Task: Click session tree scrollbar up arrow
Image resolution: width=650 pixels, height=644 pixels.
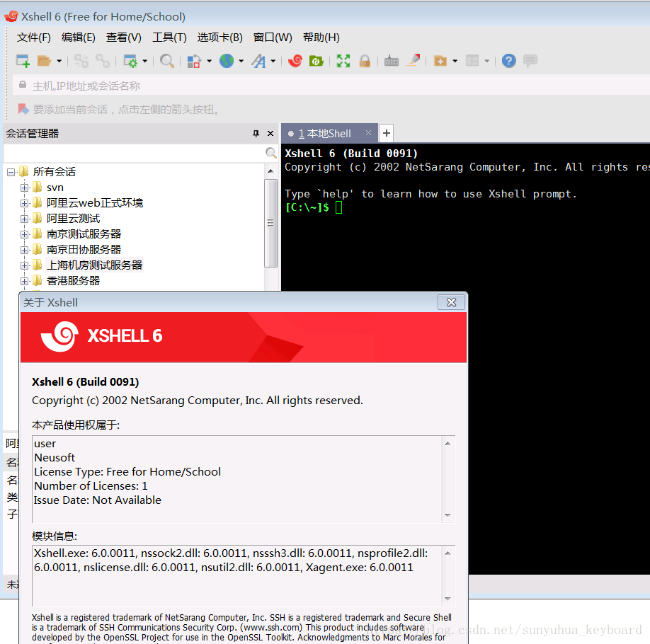Action: (x=270, y=171)
